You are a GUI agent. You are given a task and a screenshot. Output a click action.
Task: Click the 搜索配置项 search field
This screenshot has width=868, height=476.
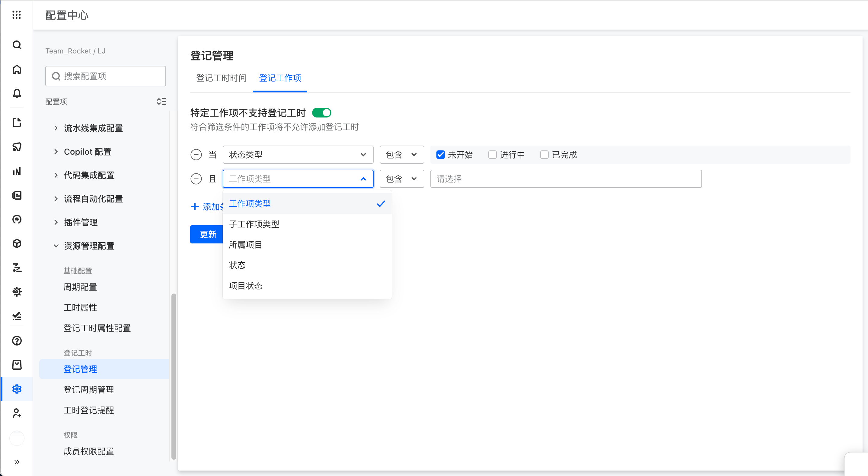(x=105, y=76)
